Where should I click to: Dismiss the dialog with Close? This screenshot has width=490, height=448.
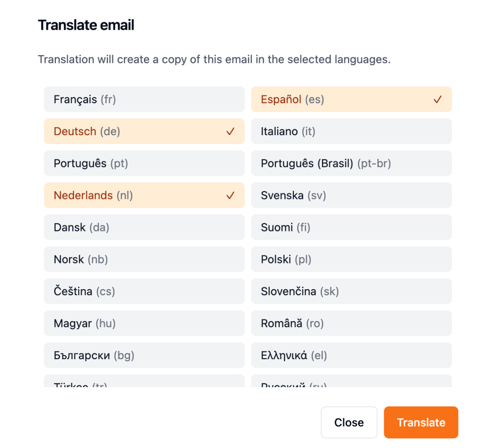[x=349, y=422]
